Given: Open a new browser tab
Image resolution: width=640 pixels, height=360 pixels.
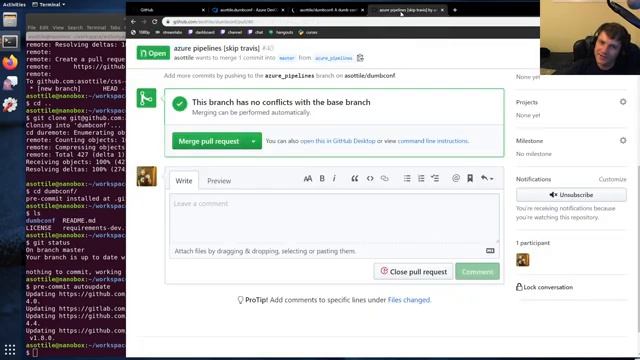Looking at the screenshot, I should tap(455, 10).
